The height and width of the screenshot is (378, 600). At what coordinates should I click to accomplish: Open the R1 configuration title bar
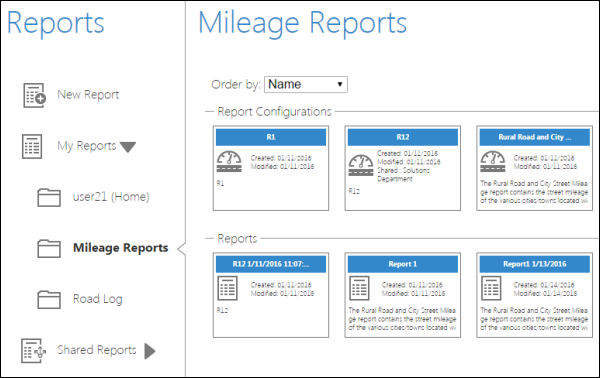pyautogui.click(x=271, y=137)
